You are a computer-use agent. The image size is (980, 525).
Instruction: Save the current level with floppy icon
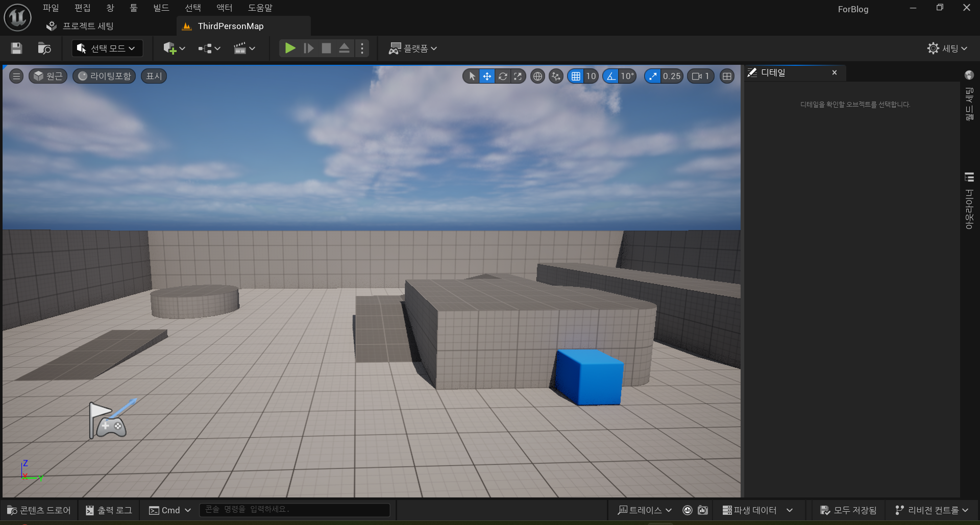(16, 48)
